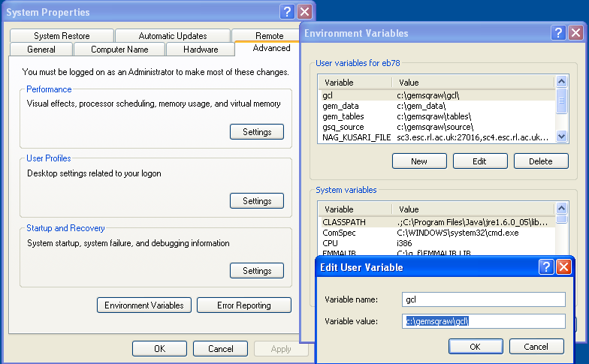Select the CLASSPATH system variable row
This screenshot has height=364, width=589.
click(437, 222)
